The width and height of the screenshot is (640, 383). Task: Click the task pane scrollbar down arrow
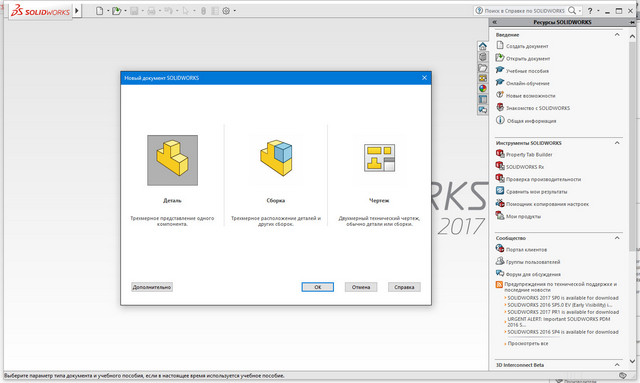[632, 361]
